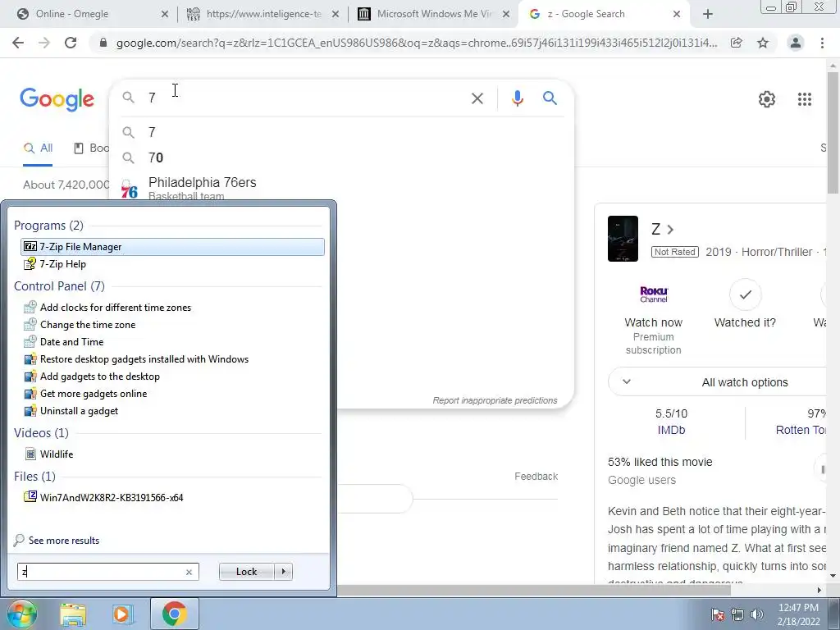Clear the Start menu search box
The height and width of the screenshot is (630, 840).
(189, 572)
